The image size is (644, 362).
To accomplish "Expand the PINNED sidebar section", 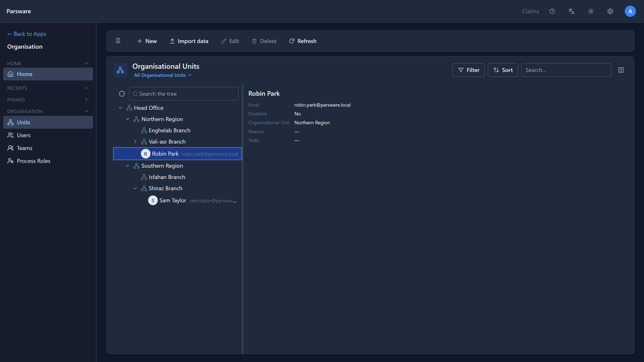I will pyautogui.click(x=86, y=100).
